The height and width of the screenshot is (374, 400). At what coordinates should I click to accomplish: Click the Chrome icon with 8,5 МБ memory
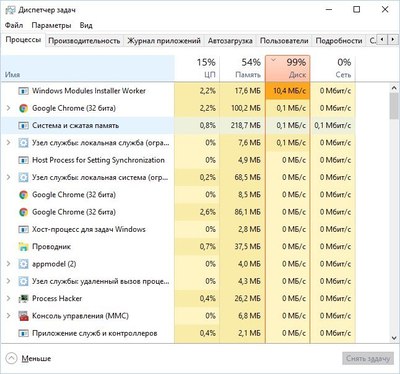point(23,195)
